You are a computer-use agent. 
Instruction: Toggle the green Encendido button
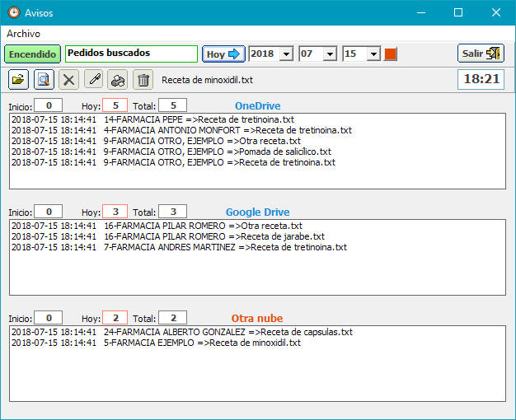pos(33,54)
